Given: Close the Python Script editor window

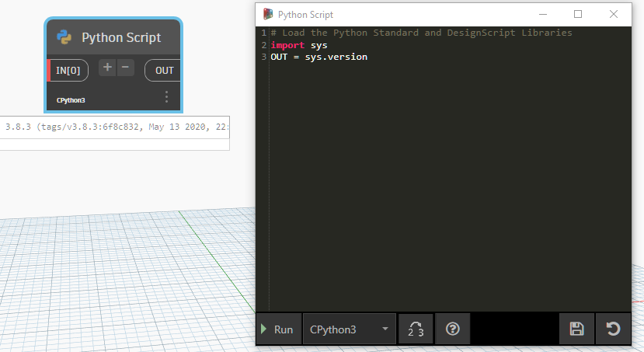Looking at the screenshot, I should [x=614, y=14].
